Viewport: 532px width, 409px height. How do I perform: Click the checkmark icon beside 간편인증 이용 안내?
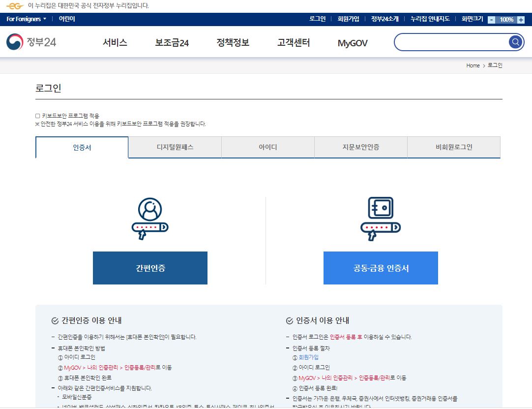(54, 320)
